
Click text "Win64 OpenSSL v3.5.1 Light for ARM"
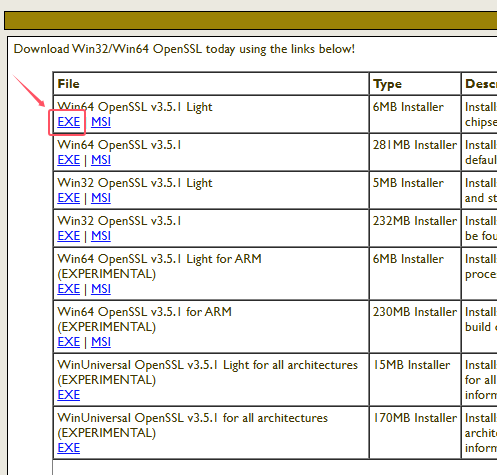click(x=159, y=259)
